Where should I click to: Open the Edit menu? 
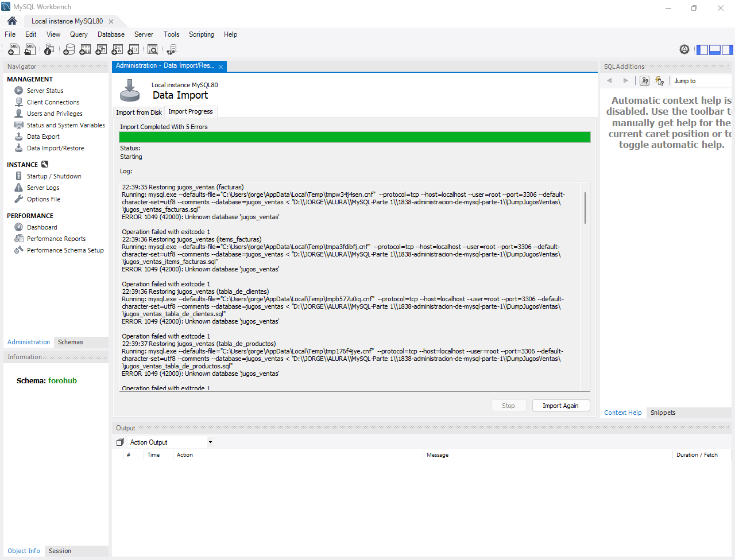click(31, 34)
